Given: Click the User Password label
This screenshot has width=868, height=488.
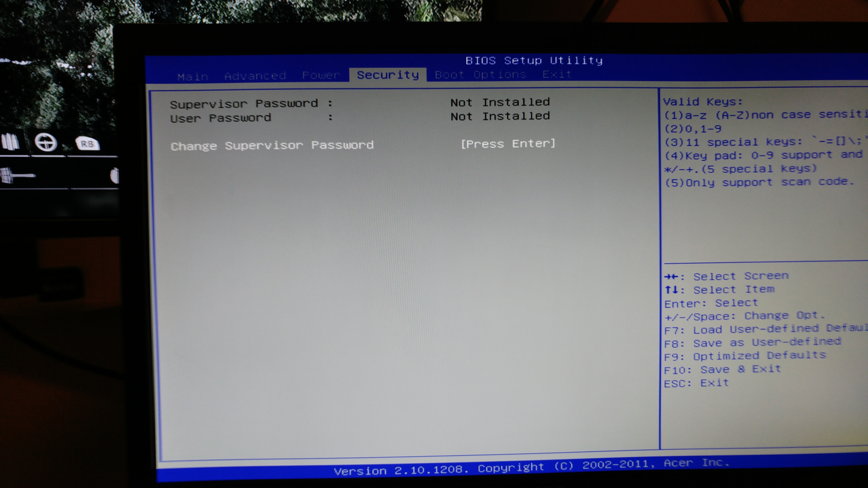Looking at the screenshot, I should pos(251,118).
